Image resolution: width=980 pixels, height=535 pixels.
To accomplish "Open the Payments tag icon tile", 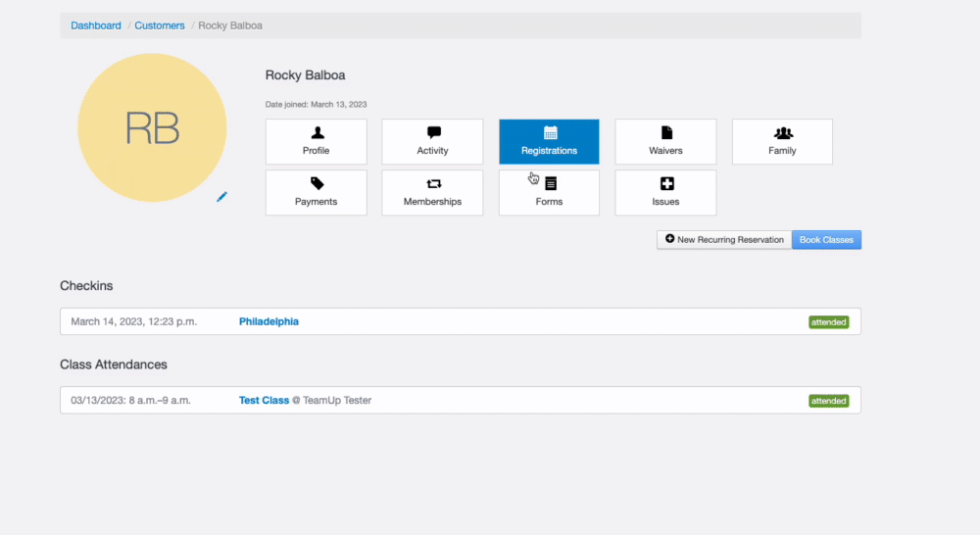I will tap(316, 184).
